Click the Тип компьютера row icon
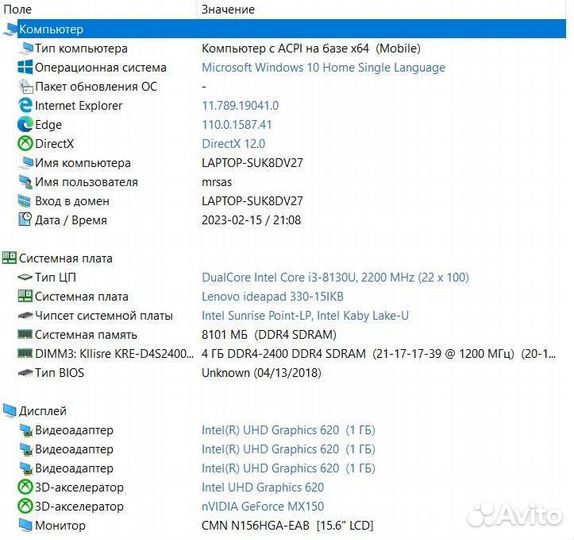Screen dimensions: 574x540 pos(26,48)
